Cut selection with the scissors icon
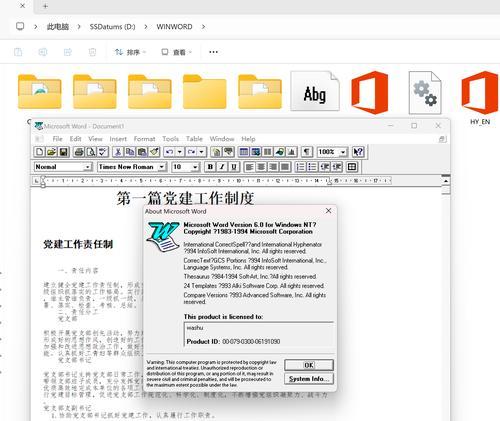500x421 pixels. (x=118, y=152)
